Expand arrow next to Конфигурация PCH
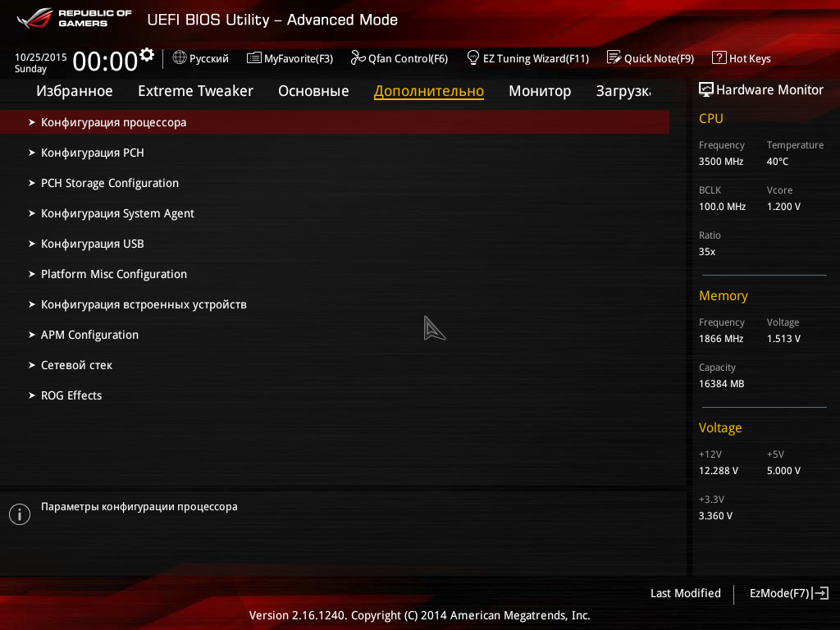The image size is (840, 630). click(x=32, y=153)
